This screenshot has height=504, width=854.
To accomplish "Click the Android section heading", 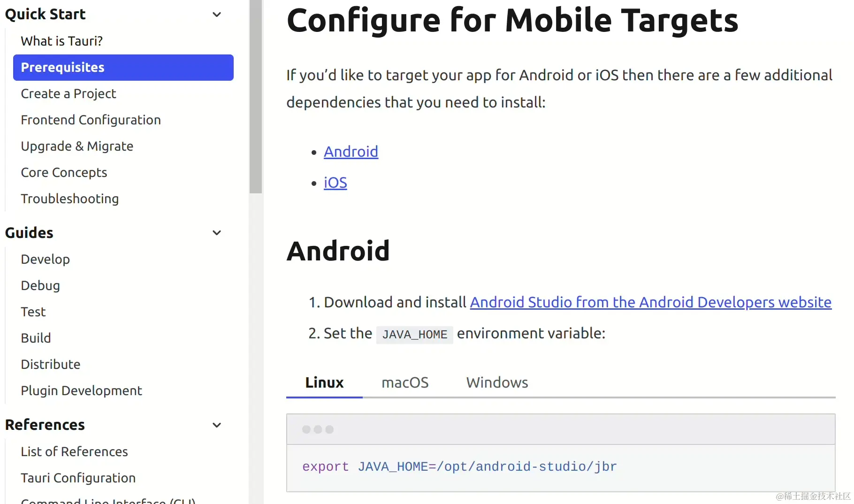I will (x=338, y=251).
